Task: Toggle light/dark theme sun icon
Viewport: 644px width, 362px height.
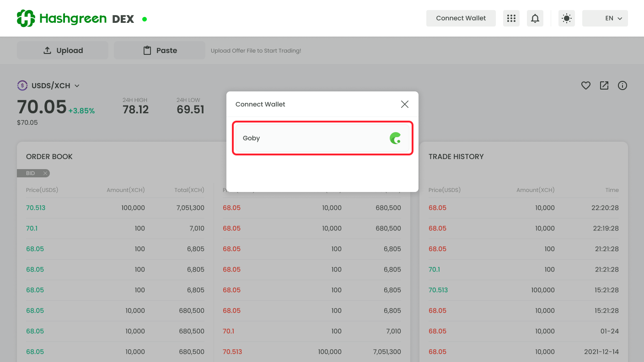Action: pos(567,18)
